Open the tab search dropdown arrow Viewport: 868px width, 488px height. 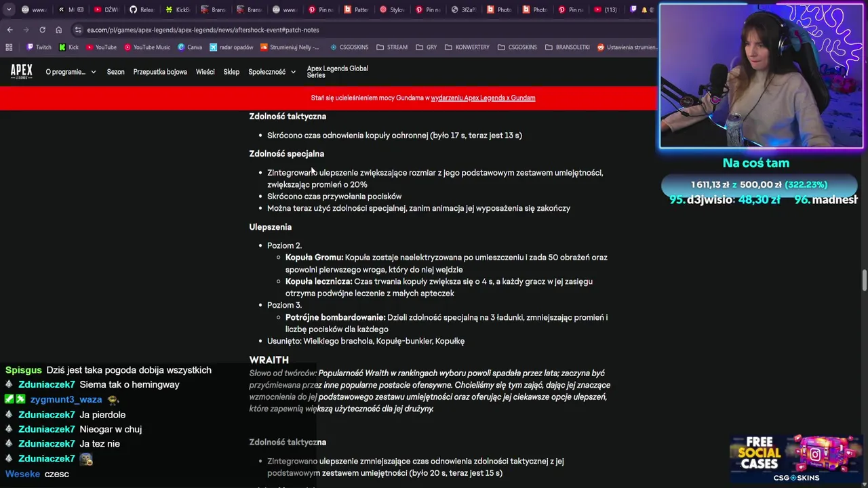8,9
